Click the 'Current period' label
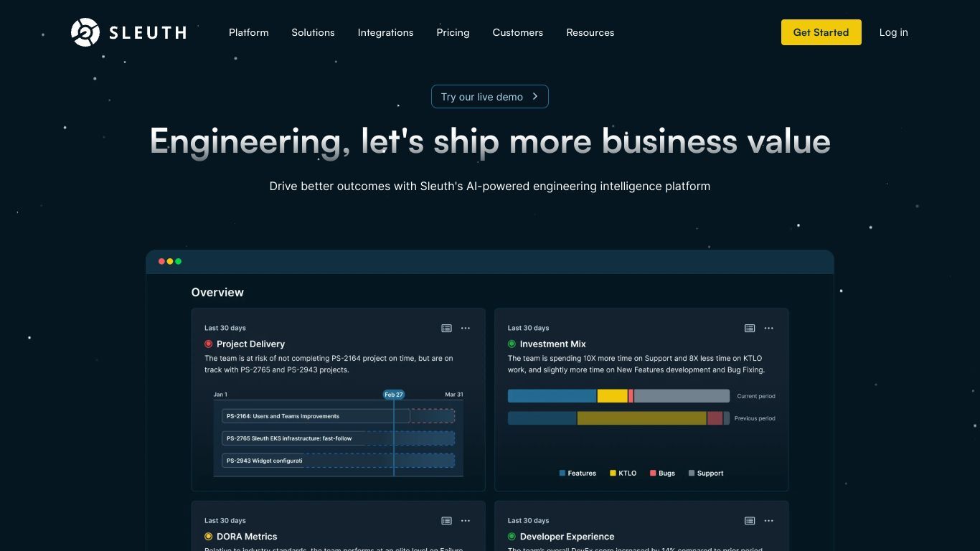The height and width of the screenshot is (551, 980). (x=756, y=396)
